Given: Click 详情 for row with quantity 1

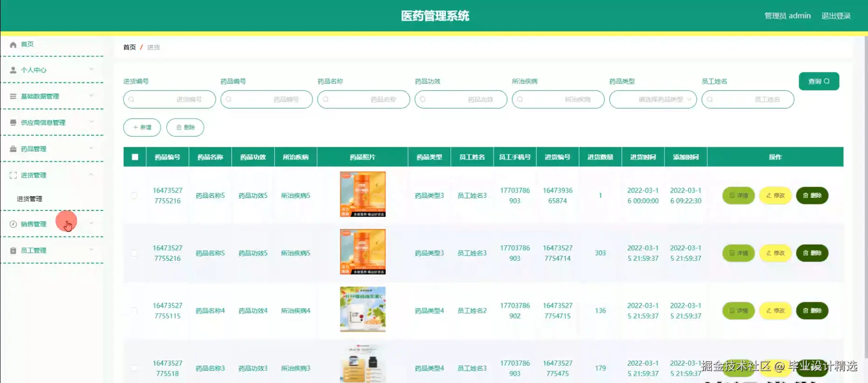Looking at the screenshot, I should pyautogui.click(x=738, y=195).
